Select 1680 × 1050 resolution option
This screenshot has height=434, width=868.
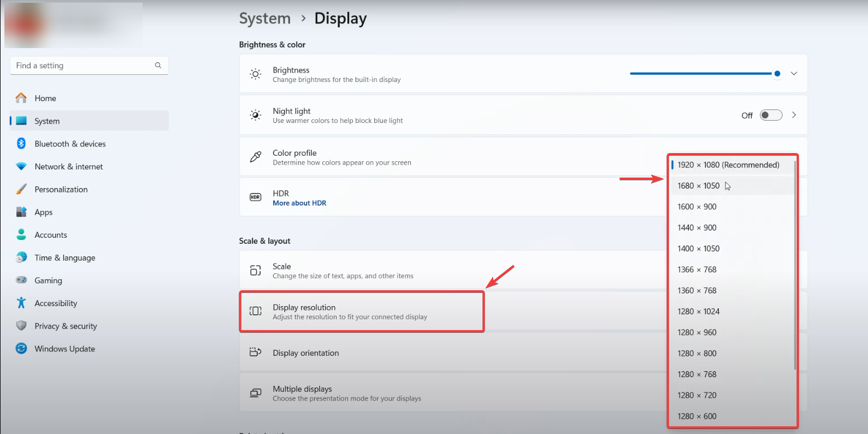698,186
